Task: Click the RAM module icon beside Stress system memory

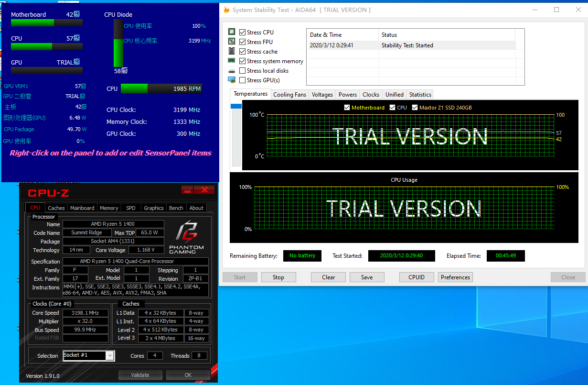Action: 232,61
